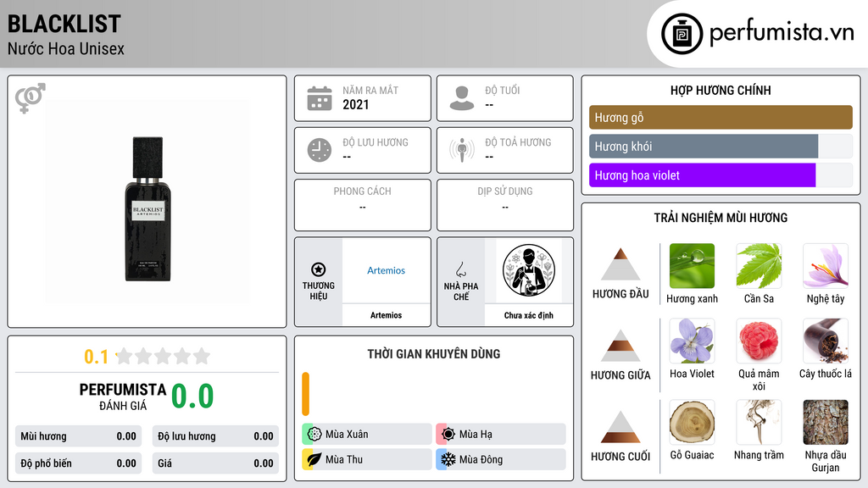The height and width of the screenshot is (488, 868).
Task: Select the Mùa Đông season
Action: click(501, 459)
